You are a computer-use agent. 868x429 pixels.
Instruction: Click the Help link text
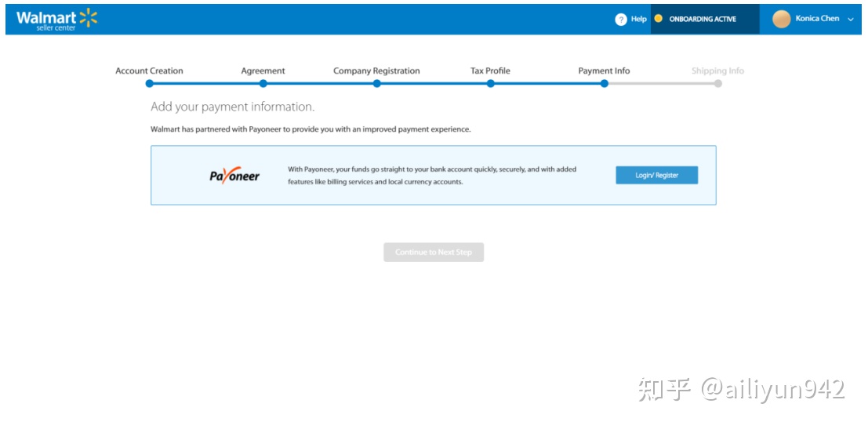[638, 20]
